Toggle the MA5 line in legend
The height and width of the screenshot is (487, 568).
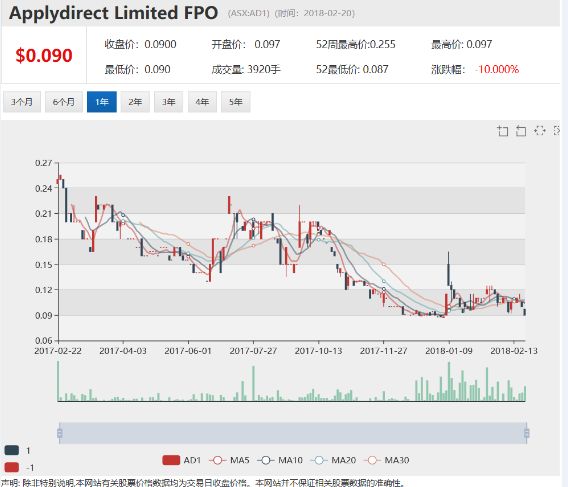[x=229, y=460]
